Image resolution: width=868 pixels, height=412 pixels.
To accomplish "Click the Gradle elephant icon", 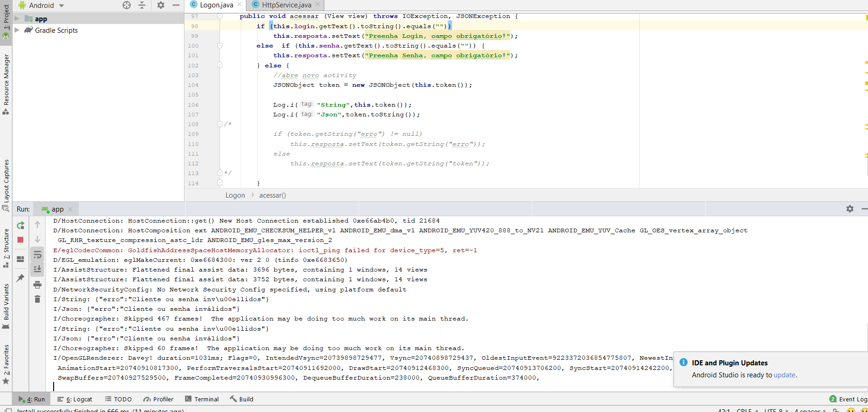I will (29, 30).
